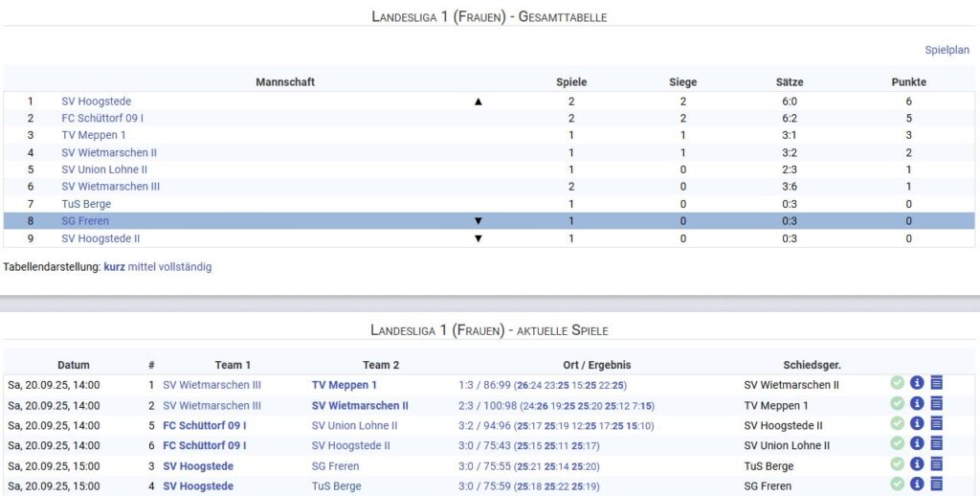Select the 'kurz' table display option
The height and width of the screenshot is (496, 980).
pos(114,267)
